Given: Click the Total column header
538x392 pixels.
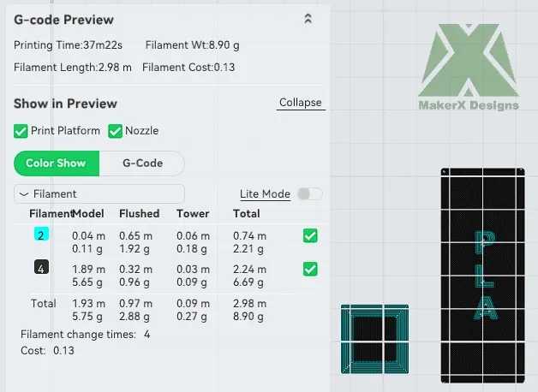Looking at the screenshot, I should tap(247, 214).
